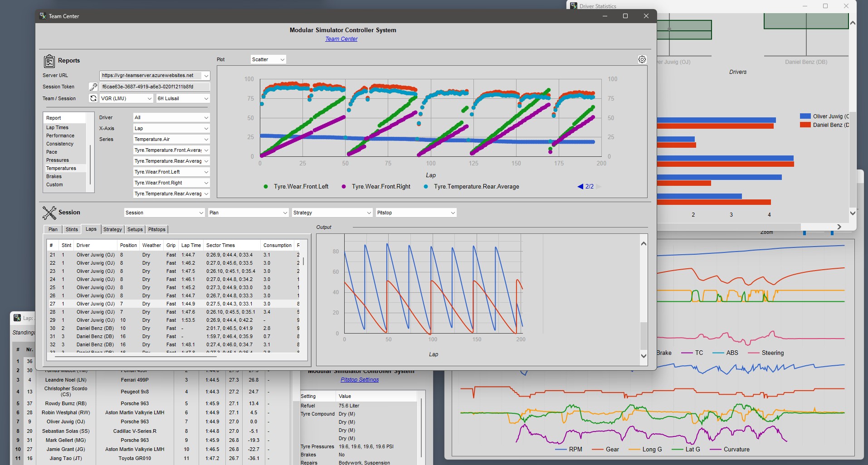Image resolution: width=868 pixels, height=465 pixels.
Task: Click the Session wrench-and-tools icon
Action: 49,213
